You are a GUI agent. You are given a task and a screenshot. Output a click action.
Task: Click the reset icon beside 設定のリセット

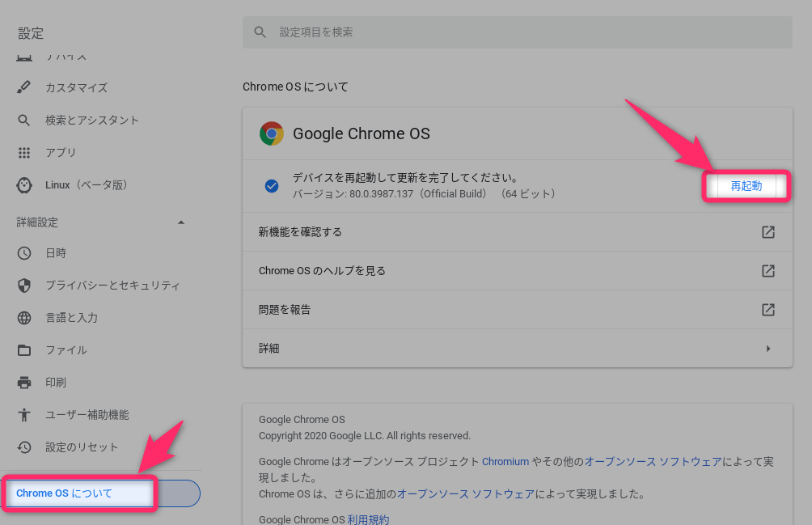23,447
